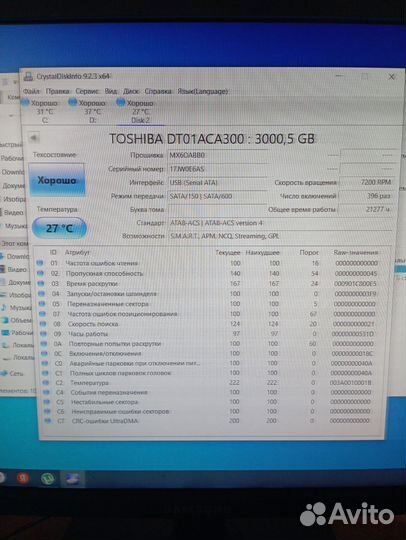Click the Наихудшее column header
Screen dimensions: 406x540
coord(262,252)
